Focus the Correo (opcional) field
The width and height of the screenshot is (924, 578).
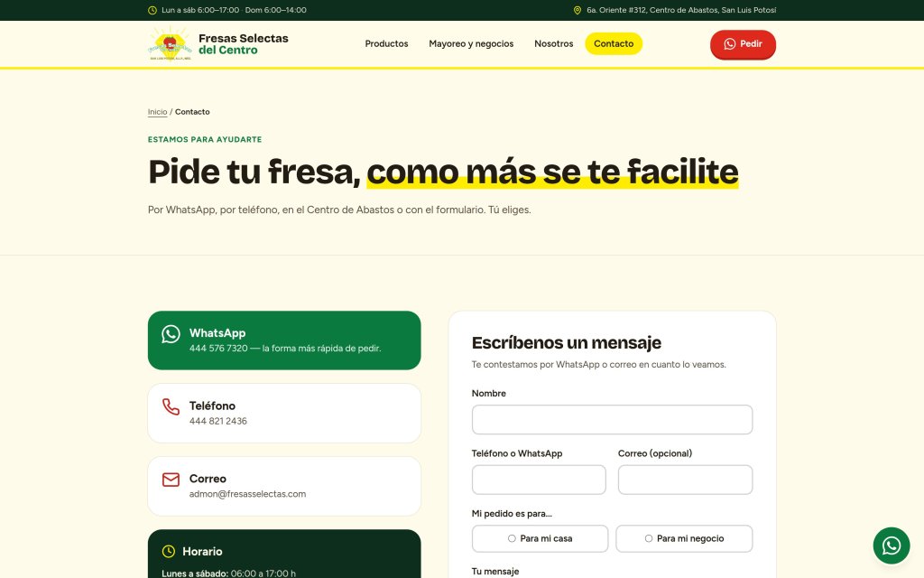[685, 480]
